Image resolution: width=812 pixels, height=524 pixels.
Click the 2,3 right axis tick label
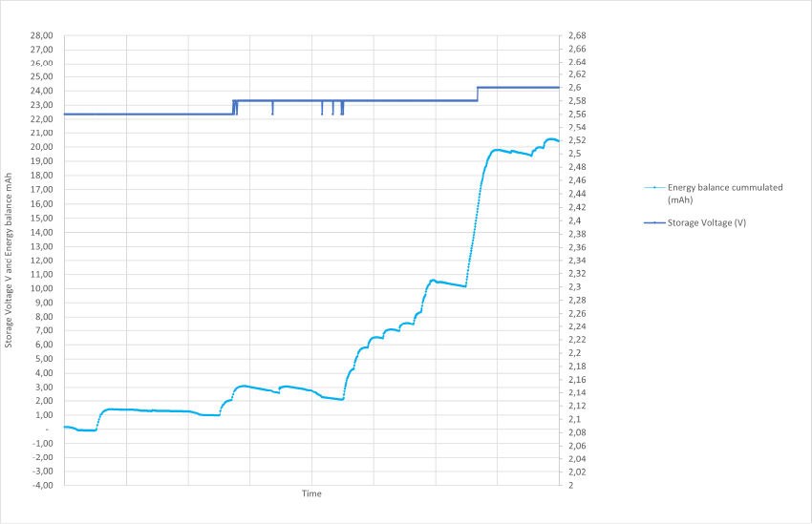[x=574, y=286]
